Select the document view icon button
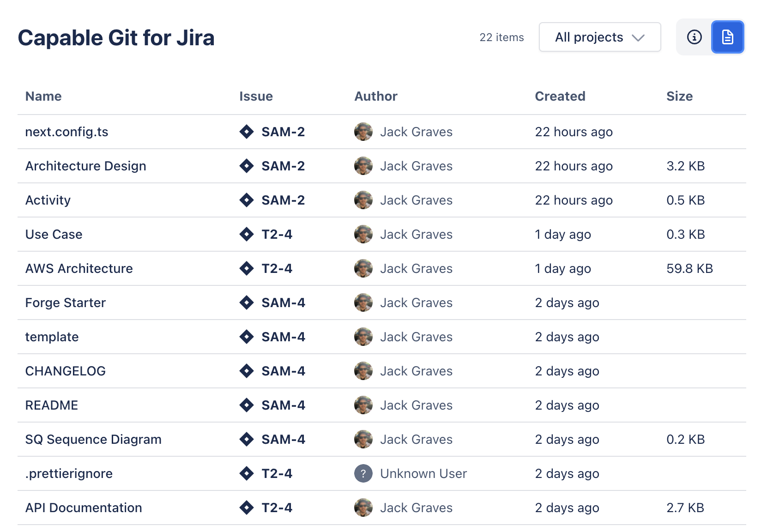This screenshot has width=761, height=532. 727,37
